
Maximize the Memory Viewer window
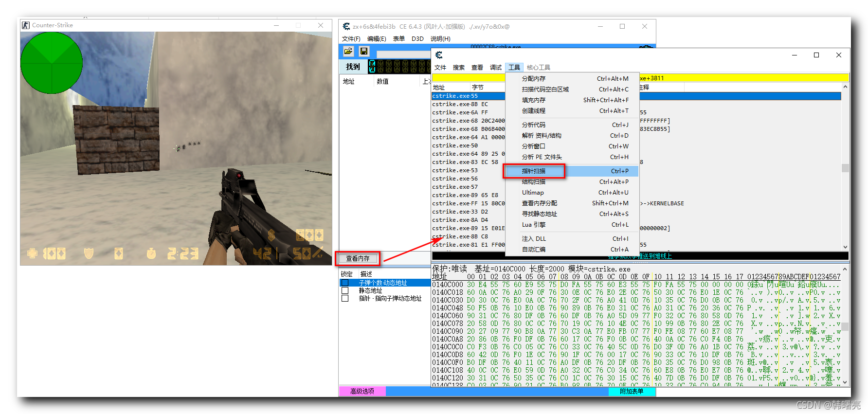pos(816,55)
